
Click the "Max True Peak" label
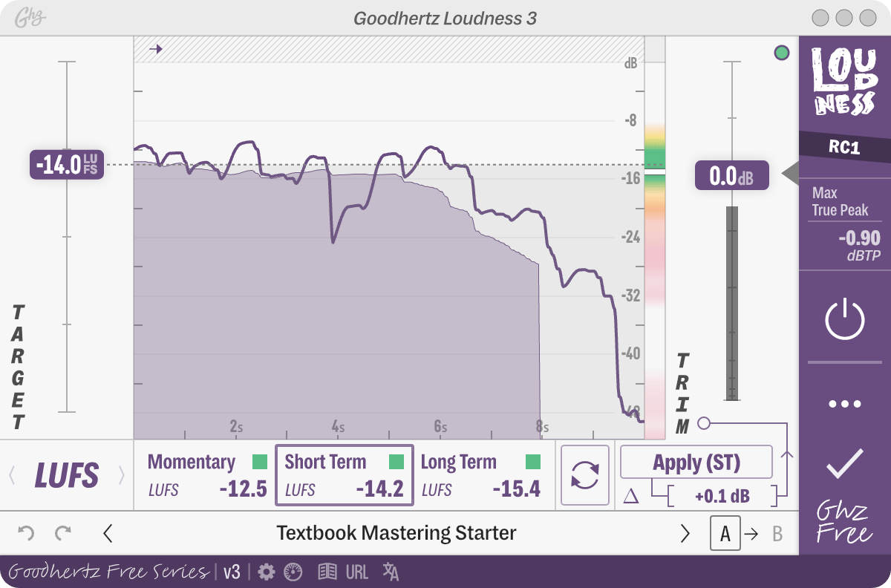(840, 201)
